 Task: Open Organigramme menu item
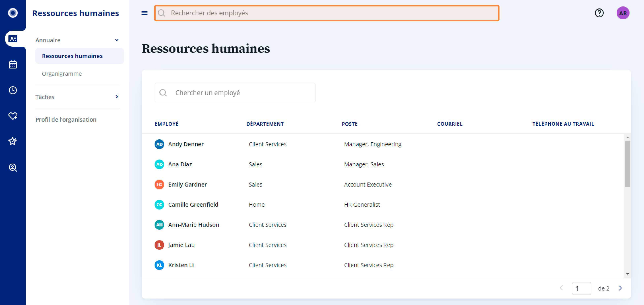[x=62, y=74]
